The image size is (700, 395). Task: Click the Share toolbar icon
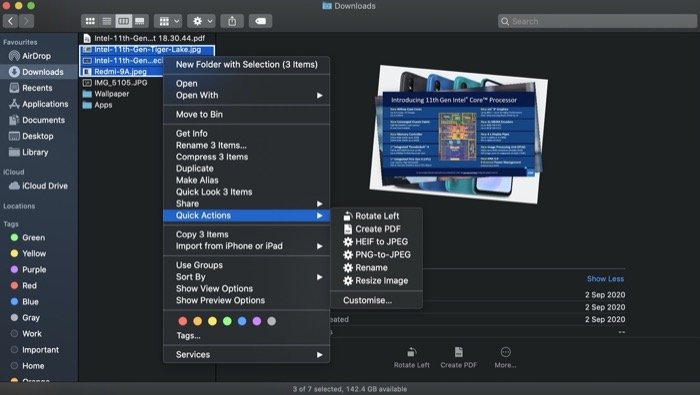click(x=232, y=21)
